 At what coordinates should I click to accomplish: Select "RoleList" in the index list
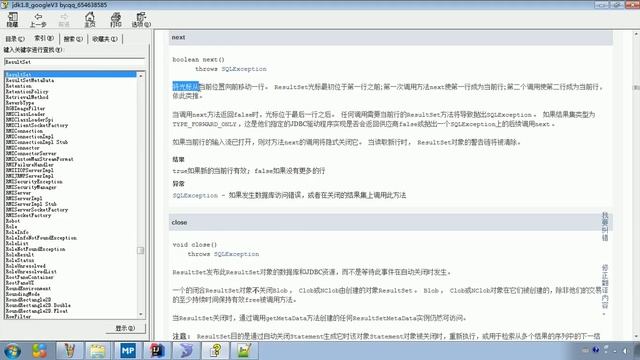pos(17,243)
